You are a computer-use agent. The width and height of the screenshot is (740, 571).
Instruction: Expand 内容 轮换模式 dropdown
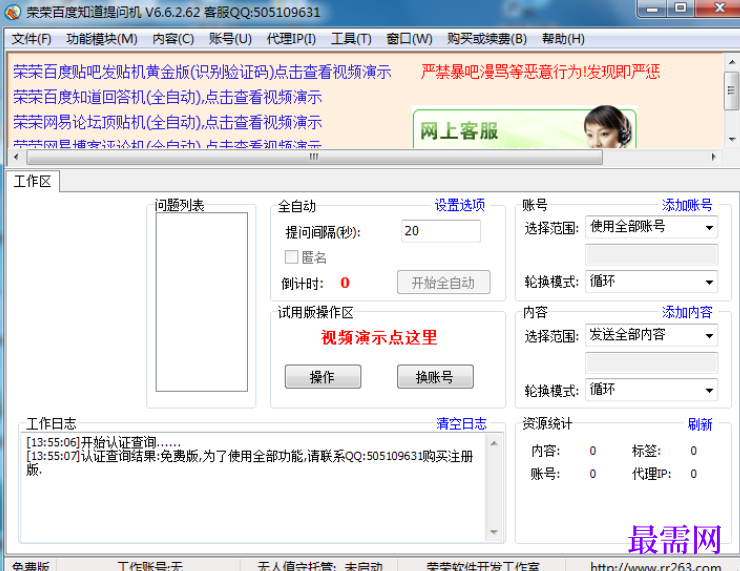[652, 390]
